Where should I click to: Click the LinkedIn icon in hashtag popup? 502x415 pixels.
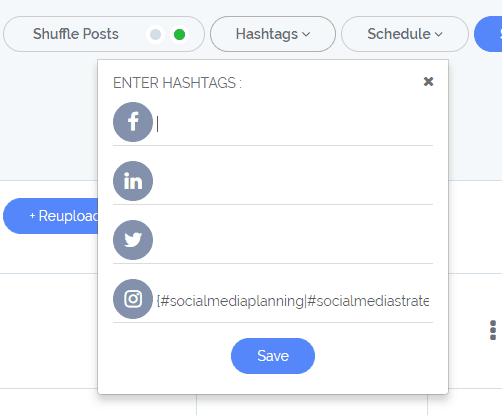pyautogui.click(x=133, y=181)
